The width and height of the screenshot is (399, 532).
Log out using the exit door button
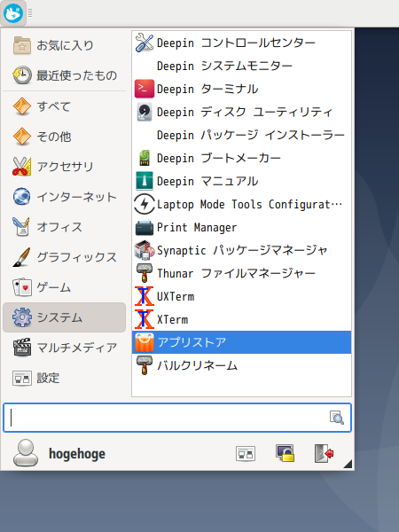coord(324,454)
